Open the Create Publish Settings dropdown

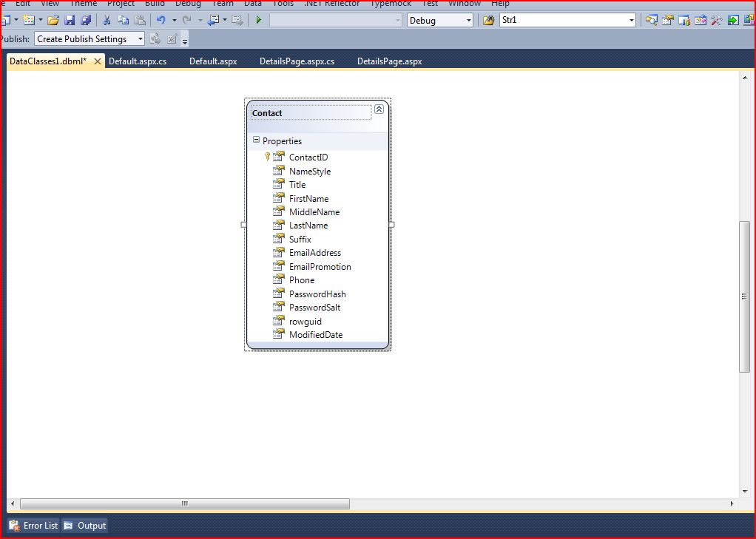coord(139,38)
